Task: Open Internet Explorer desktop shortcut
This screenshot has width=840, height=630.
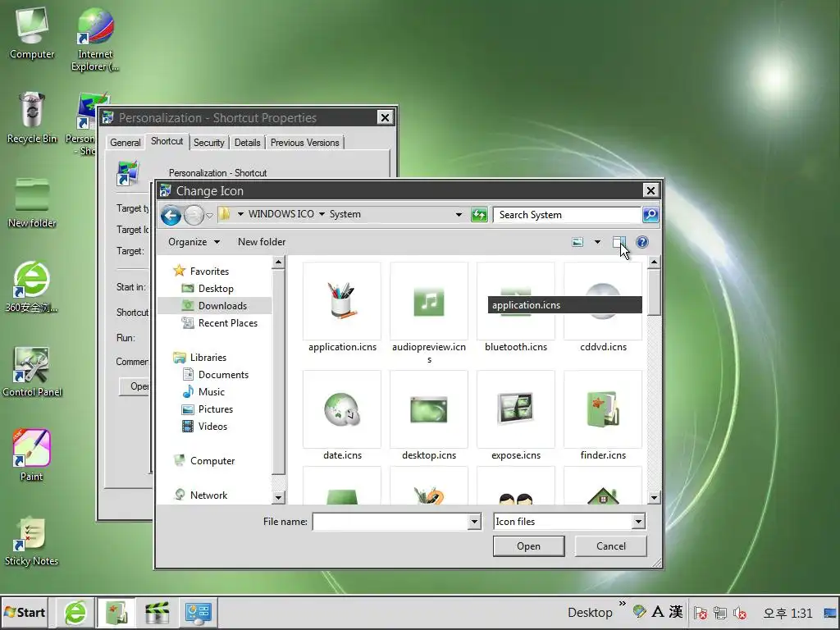Action: (x=95, y=39)
